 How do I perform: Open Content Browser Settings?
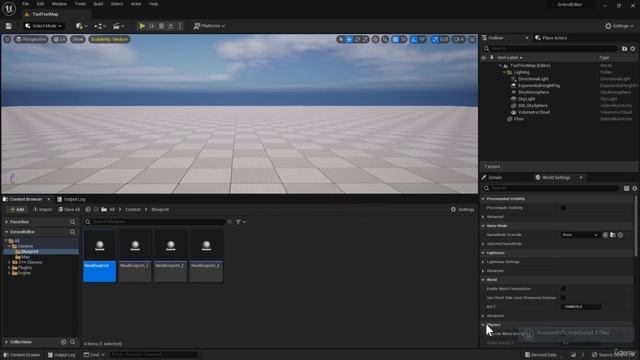click(x=462, y=210)
